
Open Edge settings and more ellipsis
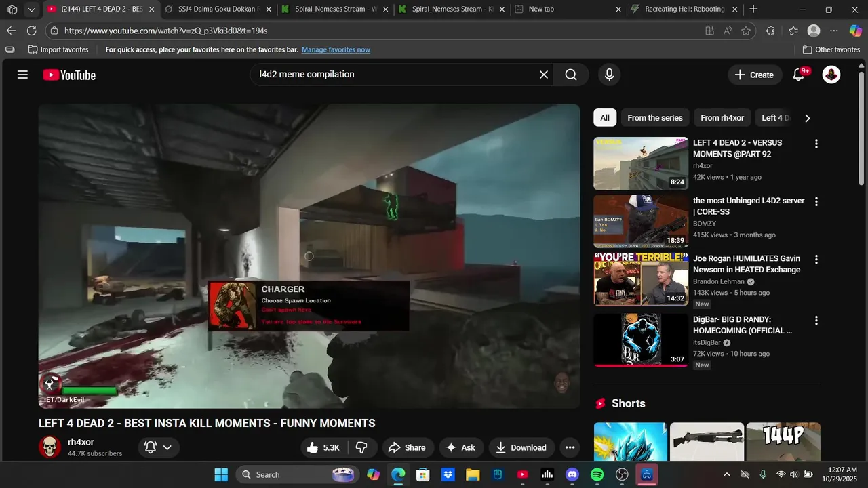(x=834, y=30)
